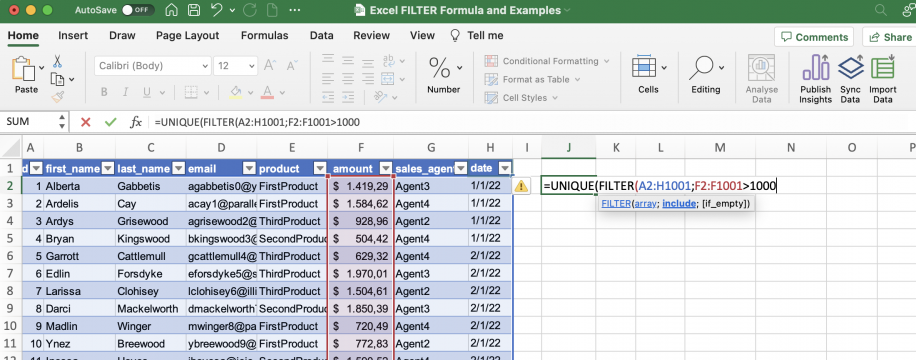Open the email column filter dropdown
This screenshot has width=916, height=360.
point(249,169)
